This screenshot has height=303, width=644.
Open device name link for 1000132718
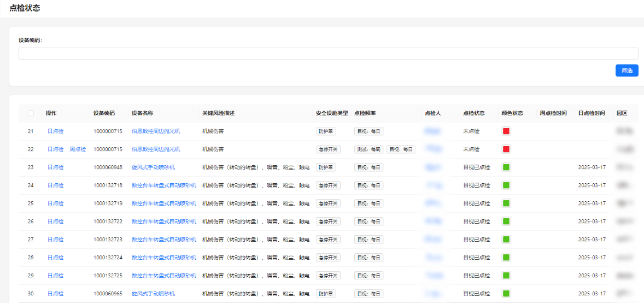[x=163, y=185]
